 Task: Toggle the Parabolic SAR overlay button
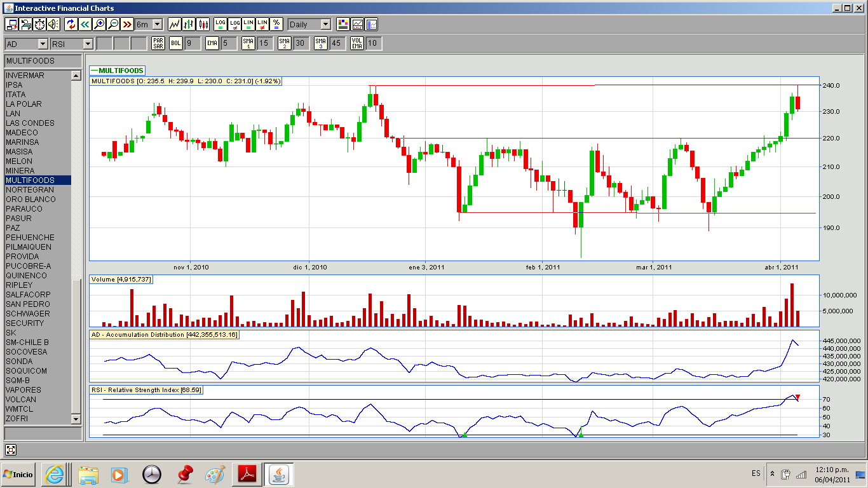coord(158,43)
